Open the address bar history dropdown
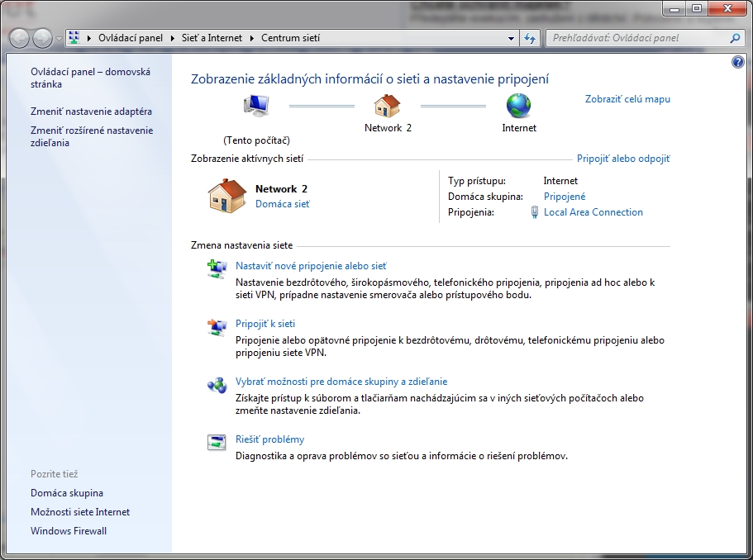The width and height of the screenshot is (753, 560). 511,38
